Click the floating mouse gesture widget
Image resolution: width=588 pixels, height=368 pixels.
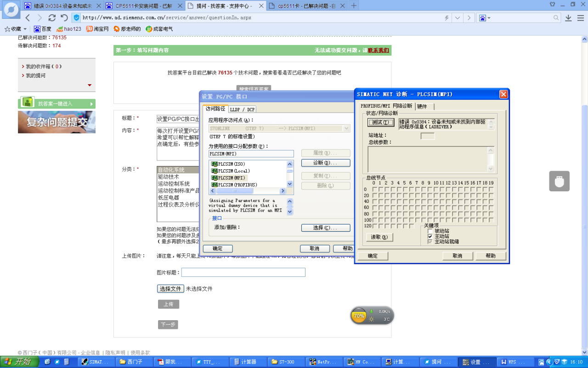point(559,181)
